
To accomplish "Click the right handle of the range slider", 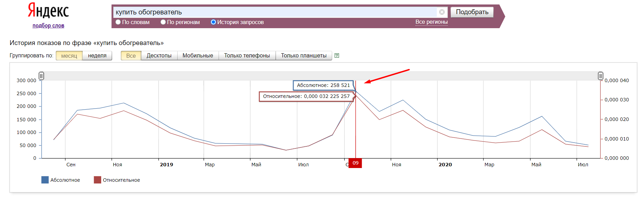I will pos(600,76).
